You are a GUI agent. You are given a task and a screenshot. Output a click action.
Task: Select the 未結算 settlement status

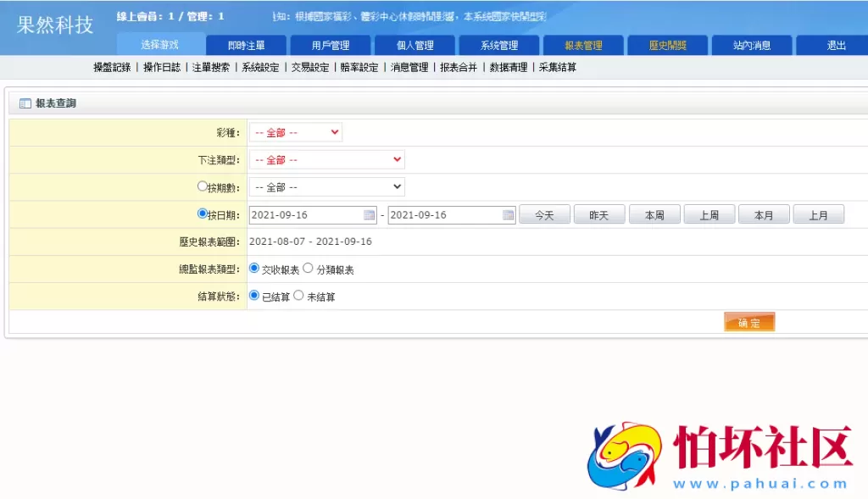click(298, 296)
